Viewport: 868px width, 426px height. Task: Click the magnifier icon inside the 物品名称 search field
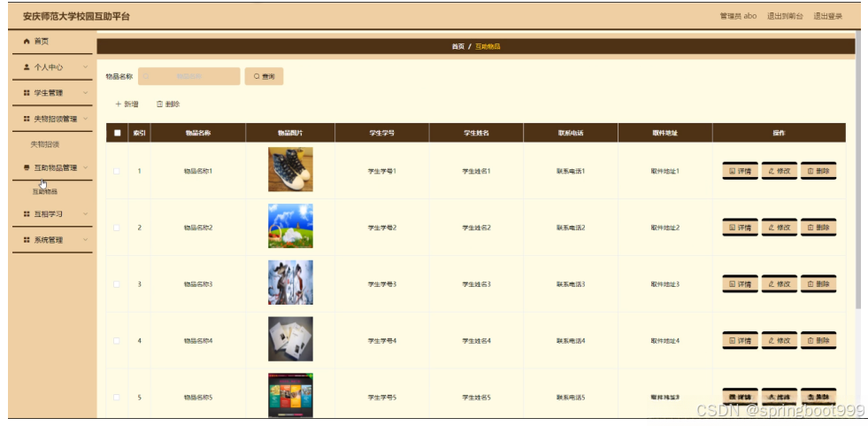pos(146,76)
